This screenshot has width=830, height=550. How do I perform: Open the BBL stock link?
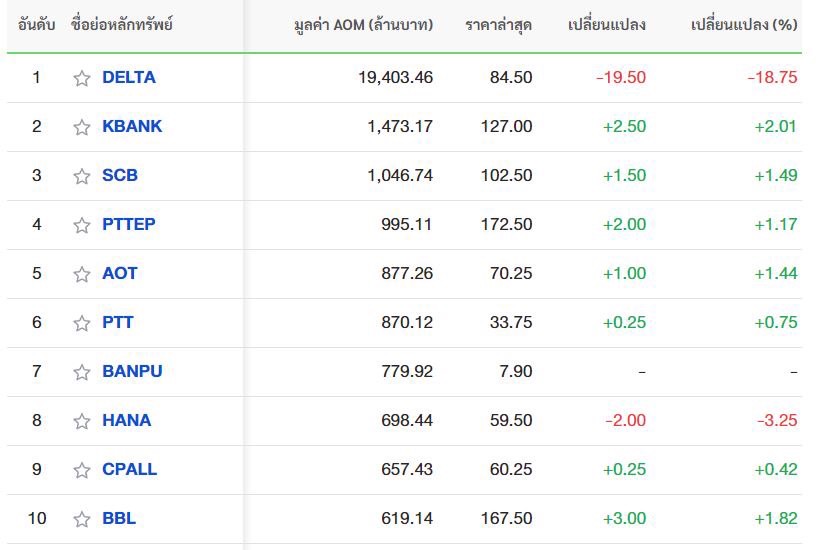119,518
